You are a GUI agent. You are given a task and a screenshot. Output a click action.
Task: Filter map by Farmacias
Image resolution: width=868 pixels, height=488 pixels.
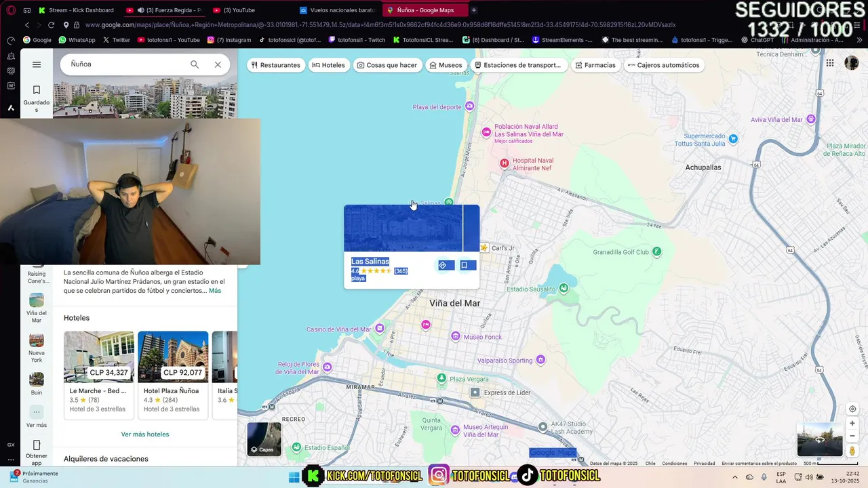595,65
